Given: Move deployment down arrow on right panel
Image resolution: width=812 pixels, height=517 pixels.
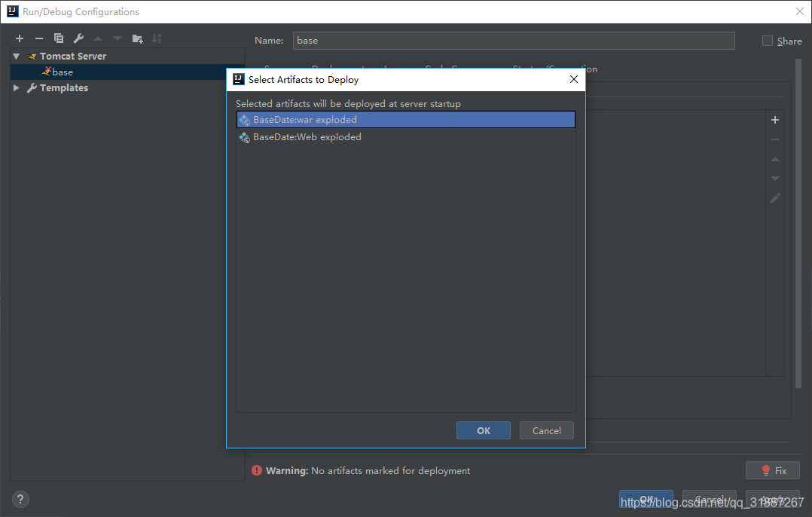Looking at the screenshot, I should [x=774, y=179].
